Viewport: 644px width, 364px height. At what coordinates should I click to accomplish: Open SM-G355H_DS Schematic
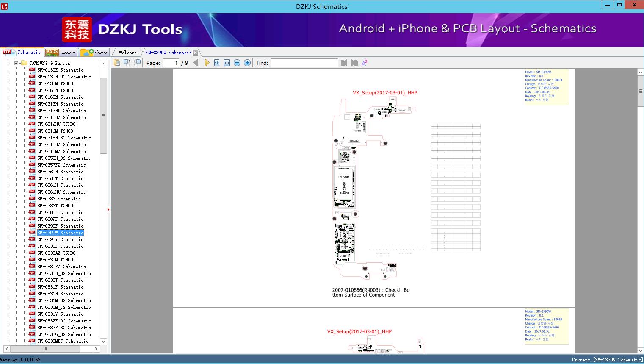pyautogui.click(x=64, y=158)
